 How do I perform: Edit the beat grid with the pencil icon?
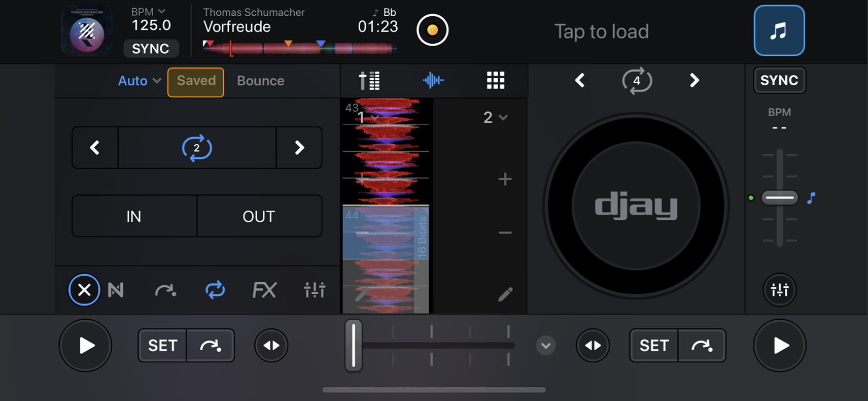coord(505,294)
